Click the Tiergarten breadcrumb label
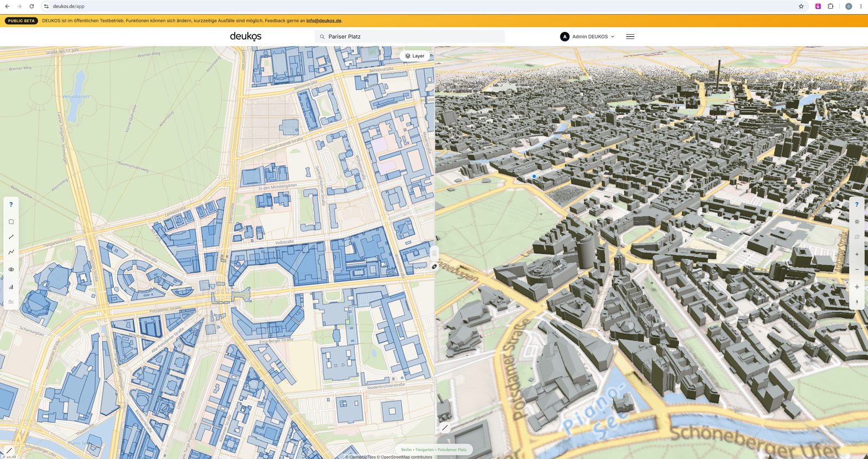The image size is (868, 459). pos(424,450)
